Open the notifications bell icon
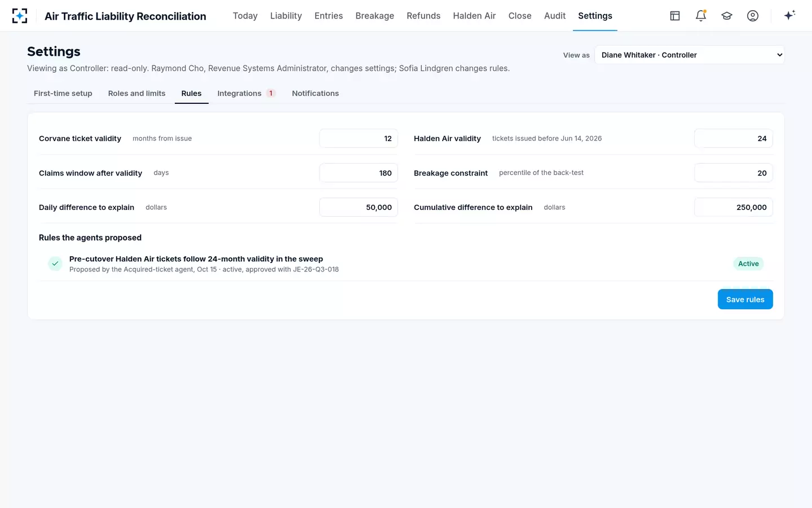The image size is (812, 508). [701, 16]
